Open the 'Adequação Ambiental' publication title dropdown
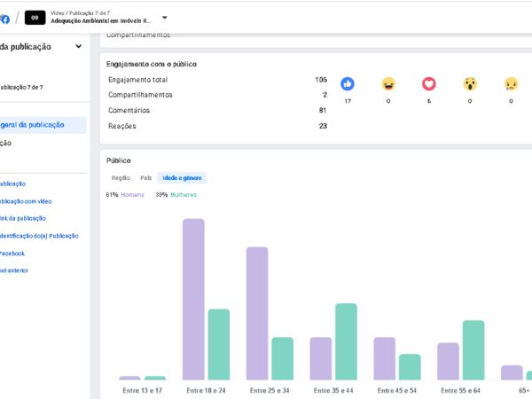Image resolution: width=532 pixels, height=399 pixels. (101, 20)
